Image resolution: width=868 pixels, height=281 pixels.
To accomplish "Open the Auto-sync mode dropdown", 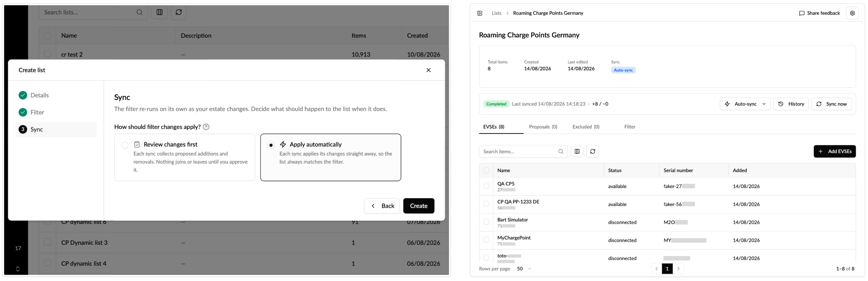I will click(745, 104).
